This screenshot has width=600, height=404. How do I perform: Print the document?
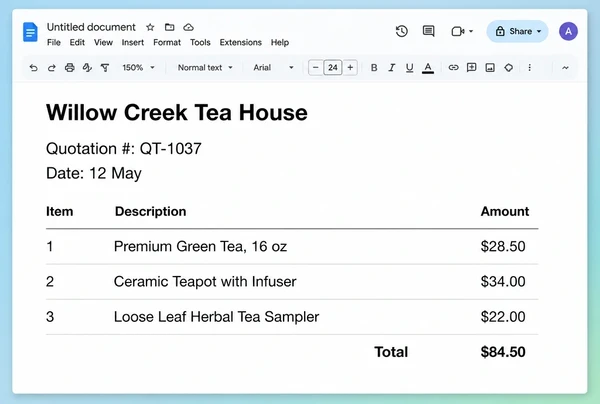(x=70, y=68)
